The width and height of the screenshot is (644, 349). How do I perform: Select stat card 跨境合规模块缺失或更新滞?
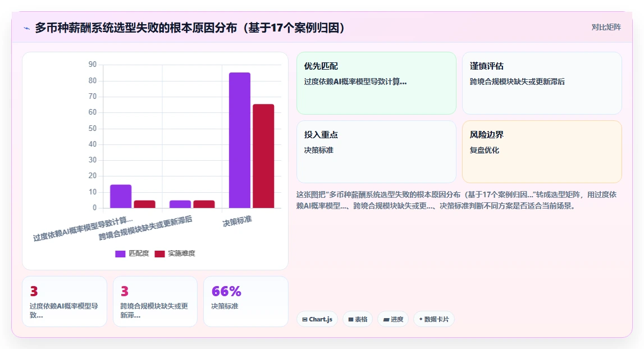(156, 301)
